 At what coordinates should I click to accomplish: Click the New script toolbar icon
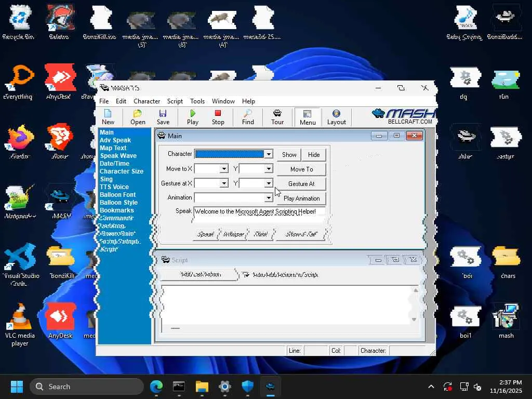coord(108,117)
